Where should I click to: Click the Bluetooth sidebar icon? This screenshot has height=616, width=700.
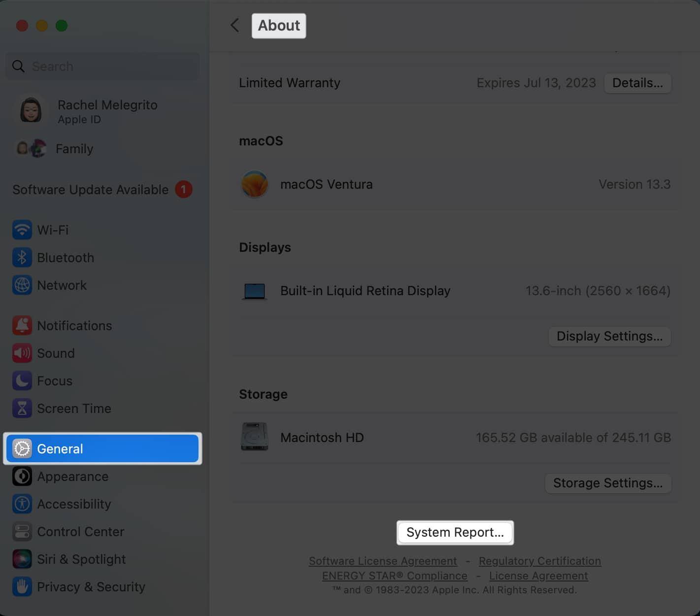click(x=22, y=257)
